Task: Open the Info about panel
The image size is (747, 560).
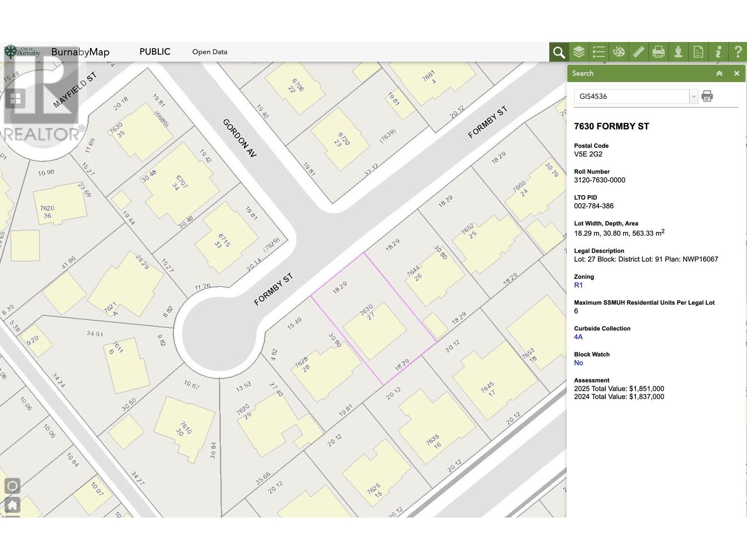Action: 718,52
